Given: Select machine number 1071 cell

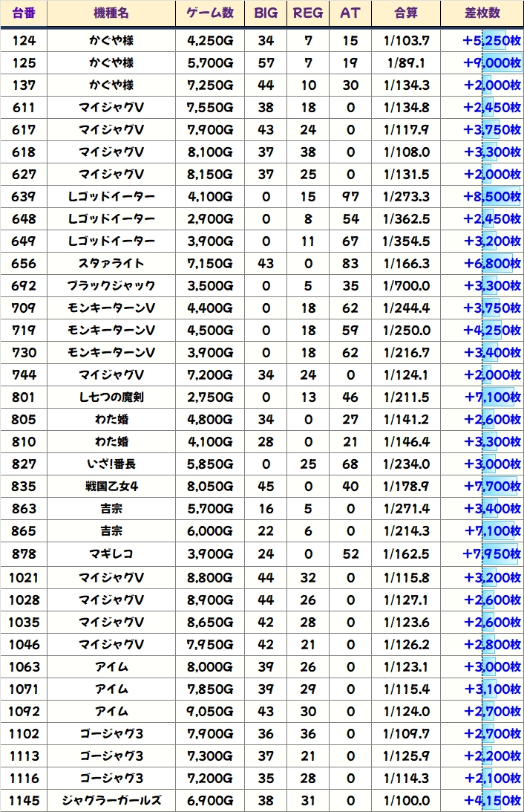Looking at the screenshot, I should 24,689.
